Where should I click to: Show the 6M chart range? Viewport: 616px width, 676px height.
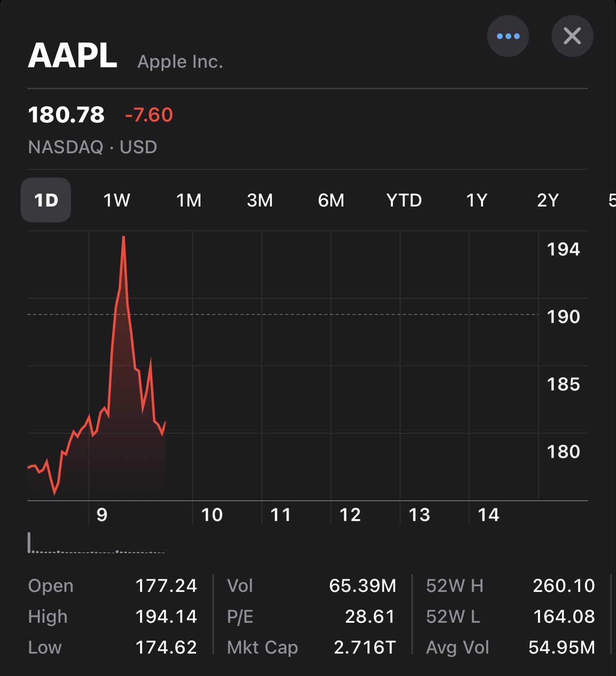331,200
